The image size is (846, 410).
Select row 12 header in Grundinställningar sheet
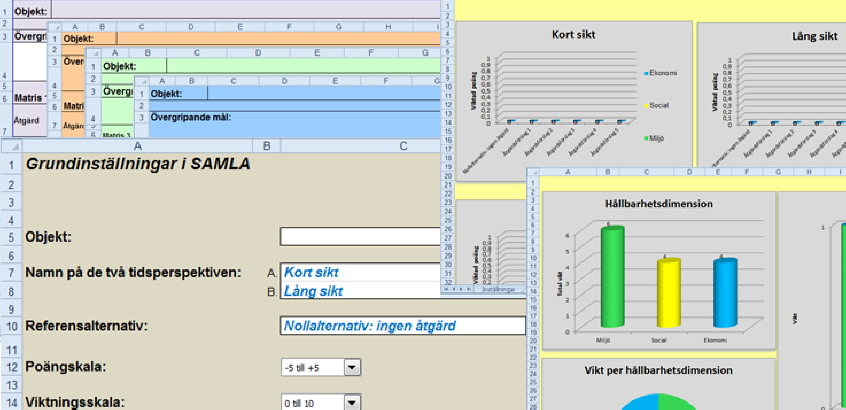pos(11,368)
